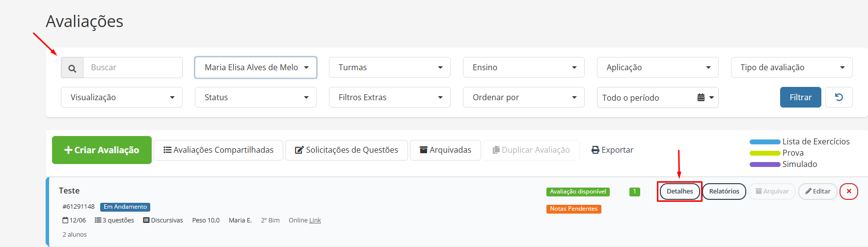This screenshot has width=868, height=247.
Task: Open the Turmas dropdown
Action: [x=390, y=68]
